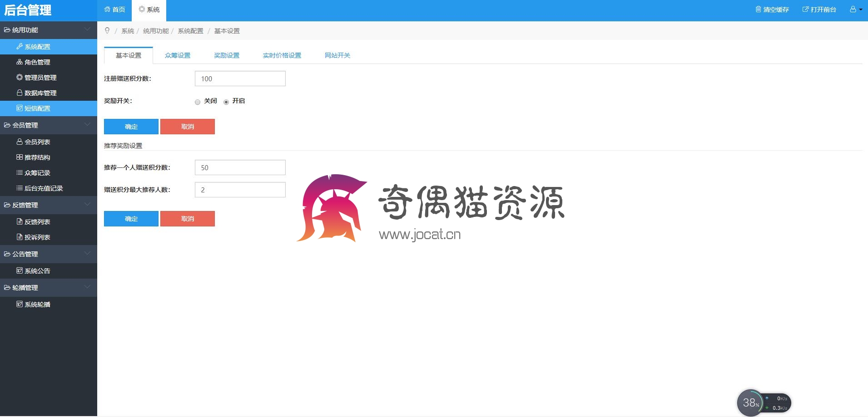
Task: Click the location pin breadcrumb icon
Action: 107,30
